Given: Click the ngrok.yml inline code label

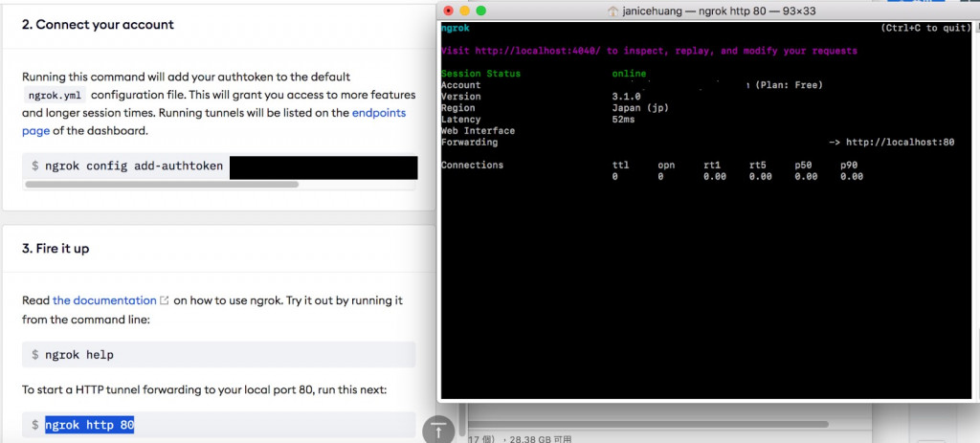Looking at the screenshot, I should [x=54, y=96].
